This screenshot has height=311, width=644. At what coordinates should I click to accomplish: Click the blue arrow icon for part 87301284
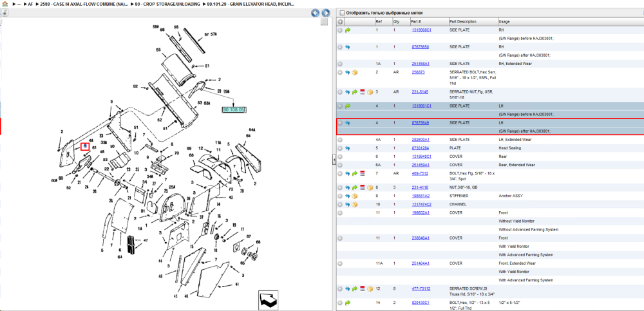(348, 148)
